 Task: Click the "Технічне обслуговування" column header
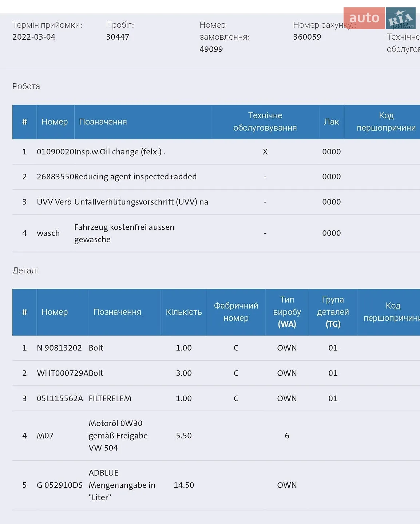point(265,122)
